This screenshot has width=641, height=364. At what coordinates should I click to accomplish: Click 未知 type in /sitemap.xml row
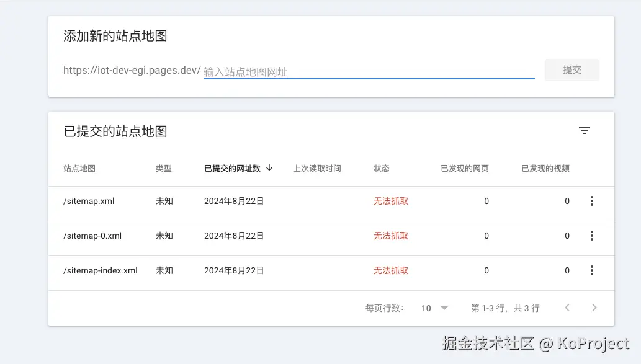[x=164, y=201]
